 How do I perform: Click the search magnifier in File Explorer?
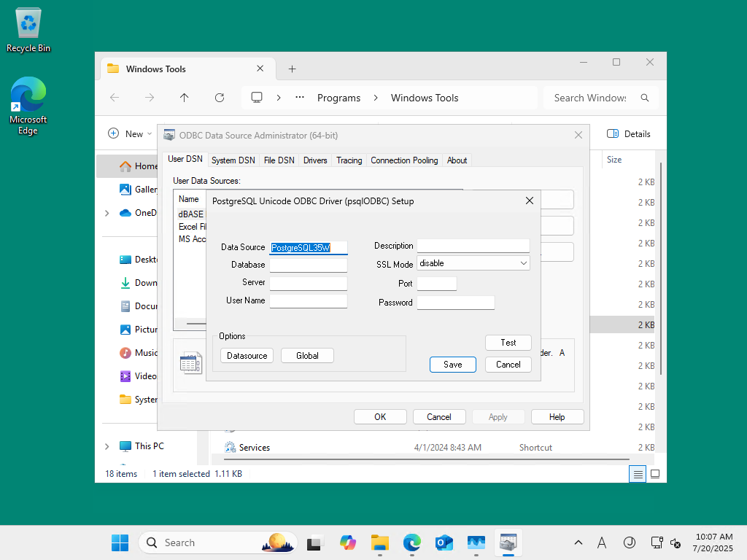(645, 98)
